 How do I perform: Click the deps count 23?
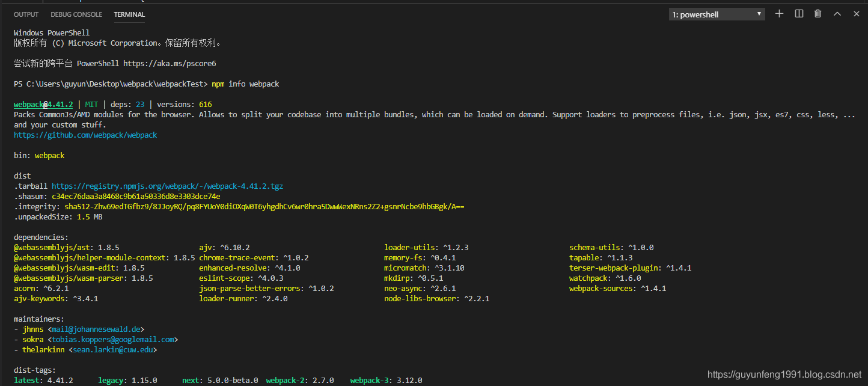(140, 105)
